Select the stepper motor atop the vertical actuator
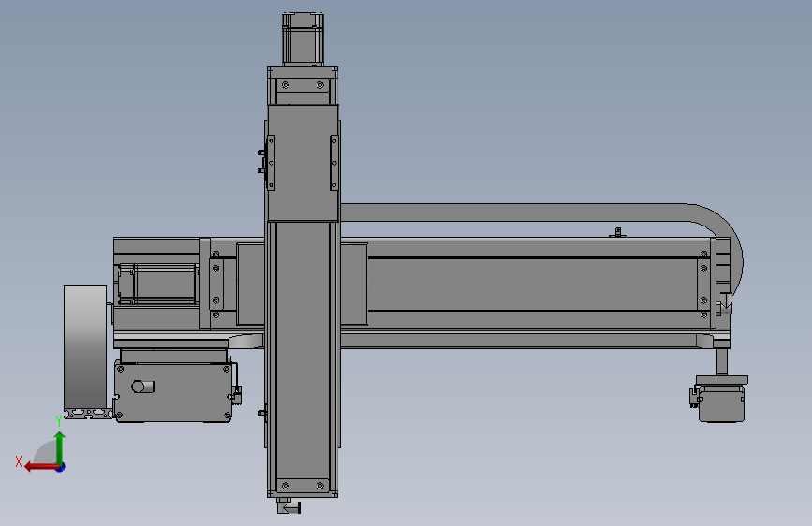 click(303, 39)
